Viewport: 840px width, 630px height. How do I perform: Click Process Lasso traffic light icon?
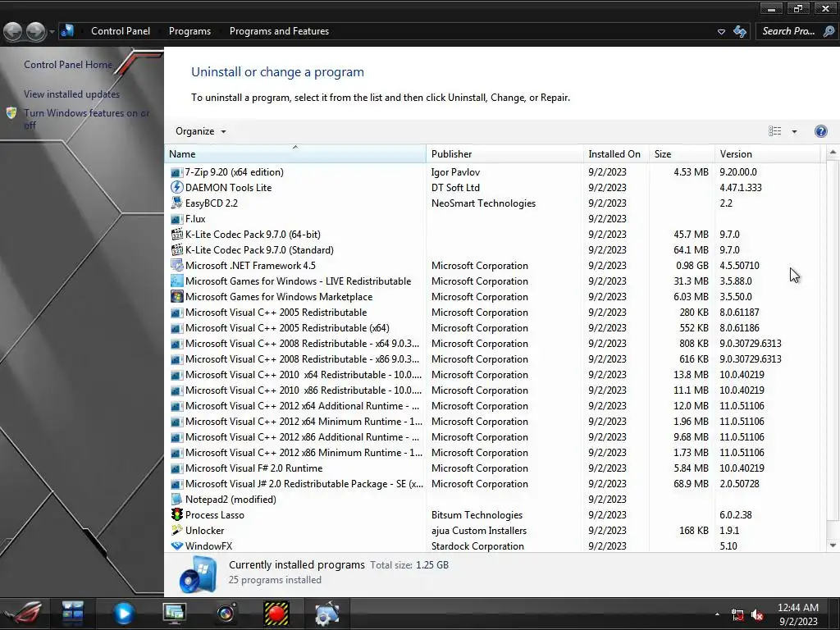pos(176,515)
